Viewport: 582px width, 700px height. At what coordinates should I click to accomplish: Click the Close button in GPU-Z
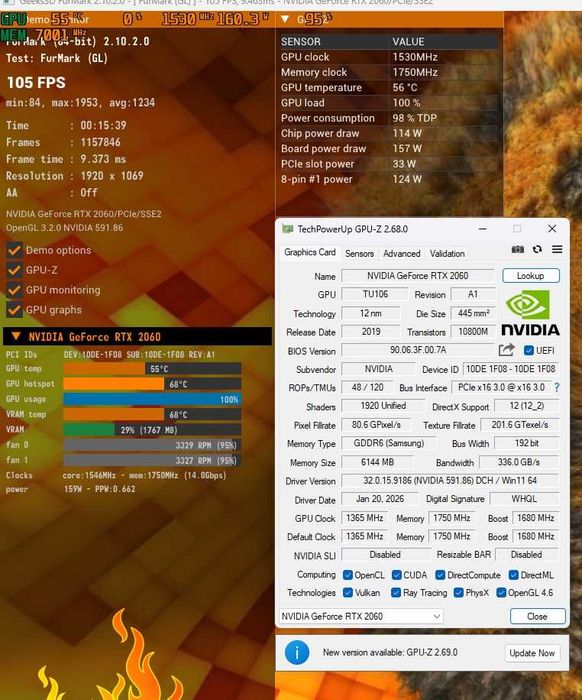tap(537, 616)
